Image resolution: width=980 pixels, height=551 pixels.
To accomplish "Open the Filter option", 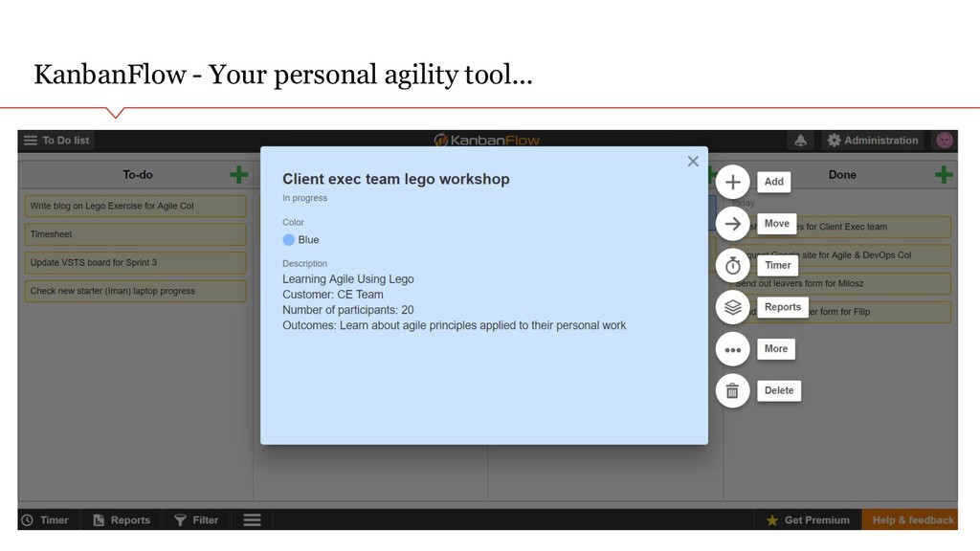I will coord(196,519).
